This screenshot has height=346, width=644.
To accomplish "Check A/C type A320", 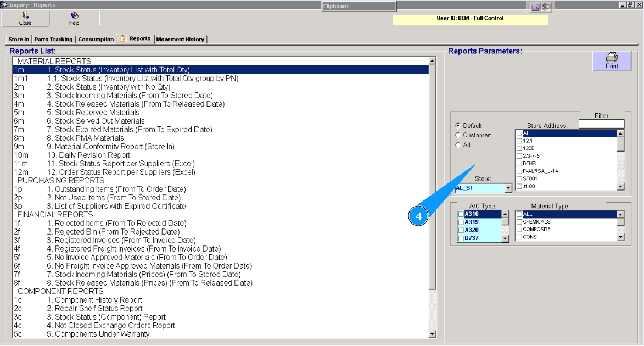I will 461,230.
